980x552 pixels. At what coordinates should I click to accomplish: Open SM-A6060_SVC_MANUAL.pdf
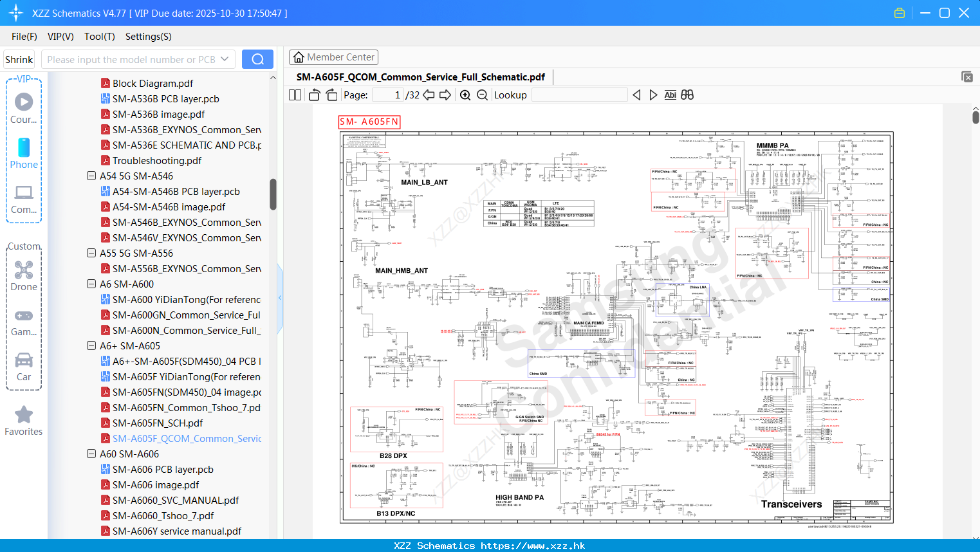(169, 500)
